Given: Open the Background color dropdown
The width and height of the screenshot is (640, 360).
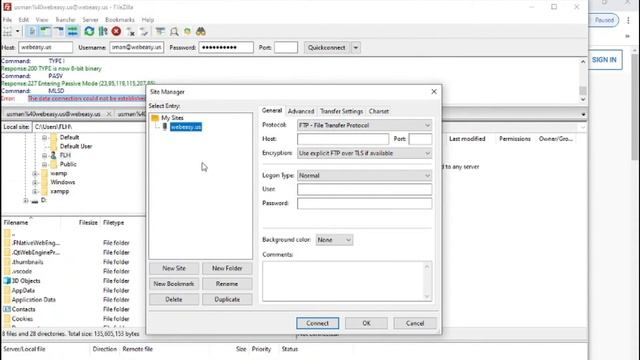Looking at the screenshot, I should (334, 240).
